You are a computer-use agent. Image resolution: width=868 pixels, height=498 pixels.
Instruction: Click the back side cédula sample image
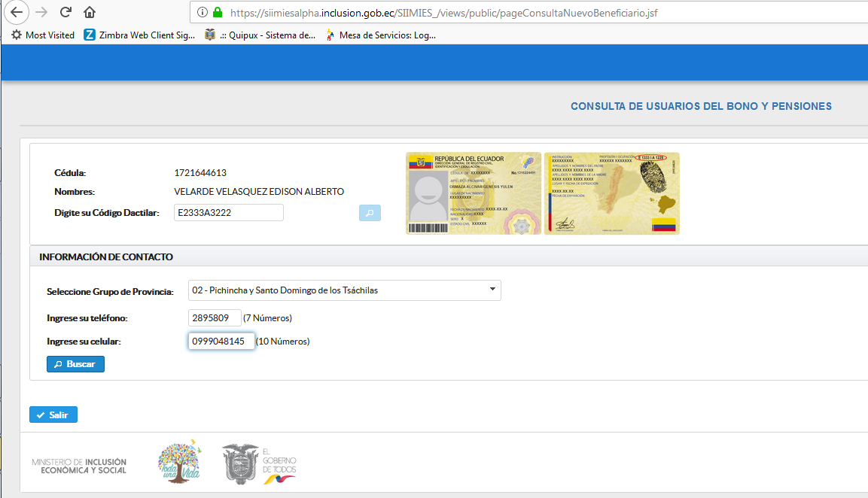611,193
